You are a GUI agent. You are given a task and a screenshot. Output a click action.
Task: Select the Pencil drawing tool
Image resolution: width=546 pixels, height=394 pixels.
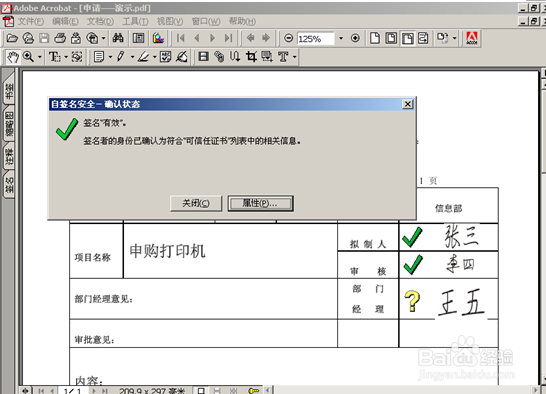[x=121, y=56]
